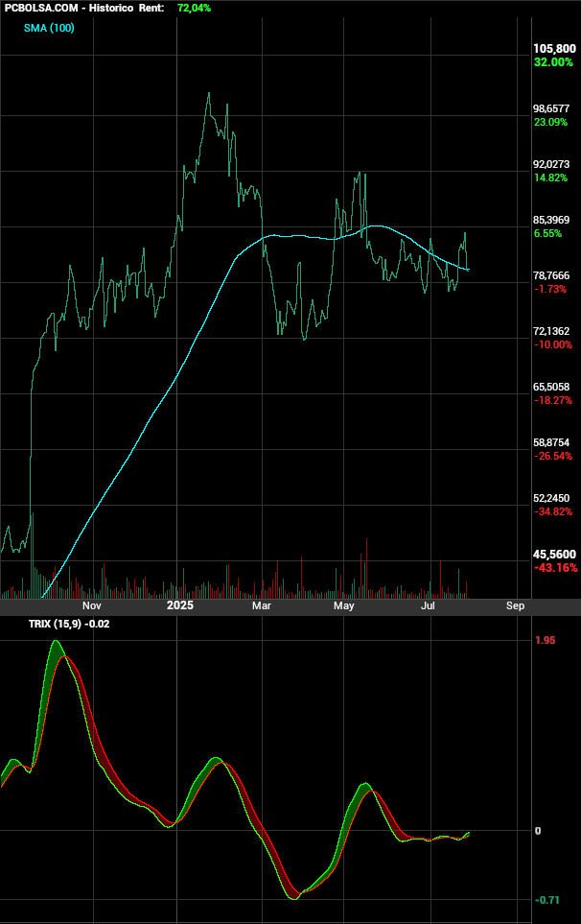The image size is (581, 924).
Task: Click the 23.09% percentage label
Action: (x=550, y=123)
